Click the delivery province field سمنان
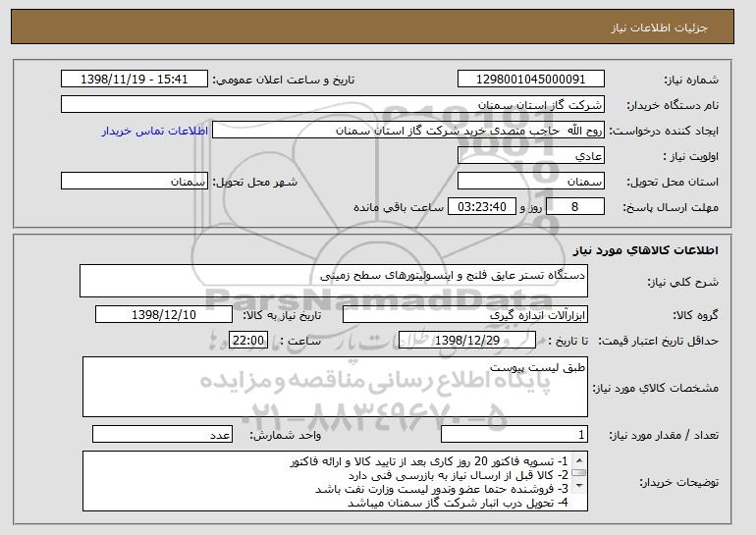This screenshot has height=535, width=756. coord(531,182)
